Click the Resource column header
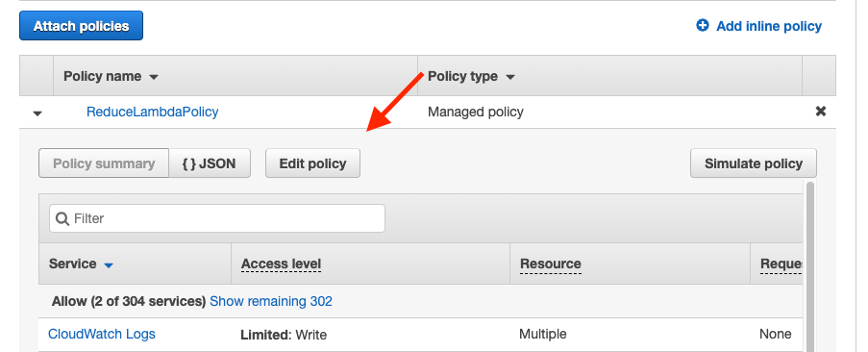 click(550, 264)
